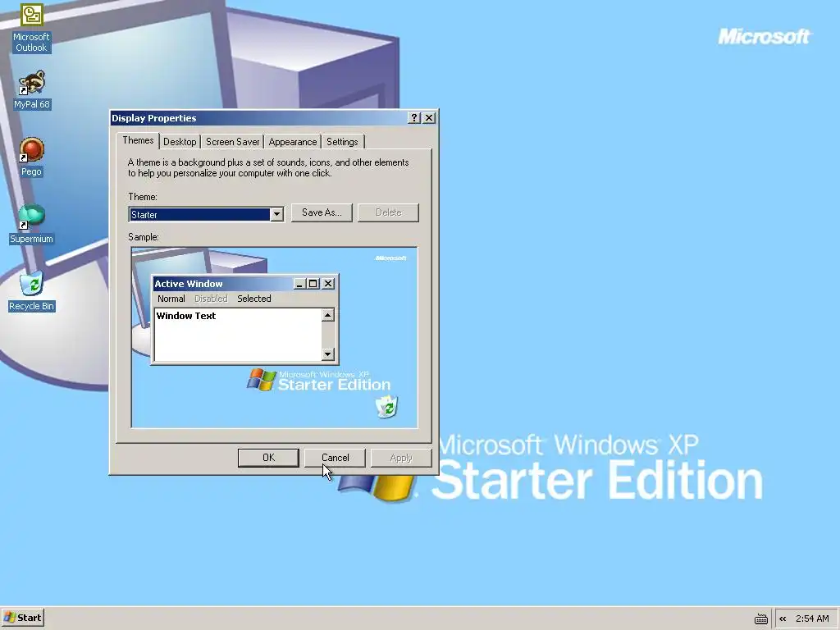Select the Supermium desktop shortcut
840x630 pixels.
coord(32,224)
